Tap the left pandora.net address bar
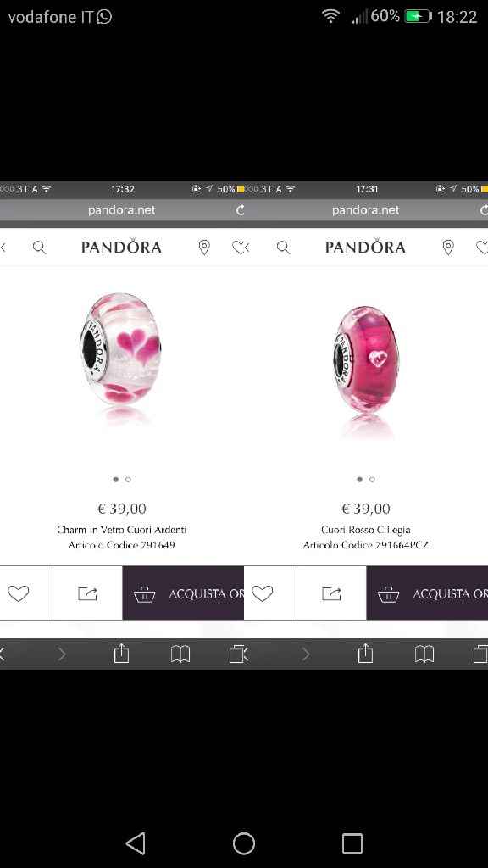Viewport: 488px width, 868px height. click(x=122, y=210)
